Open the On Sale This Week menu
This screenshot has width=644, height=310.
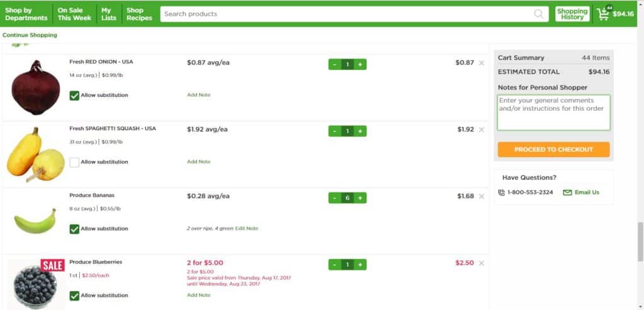[x=74, y=14]
